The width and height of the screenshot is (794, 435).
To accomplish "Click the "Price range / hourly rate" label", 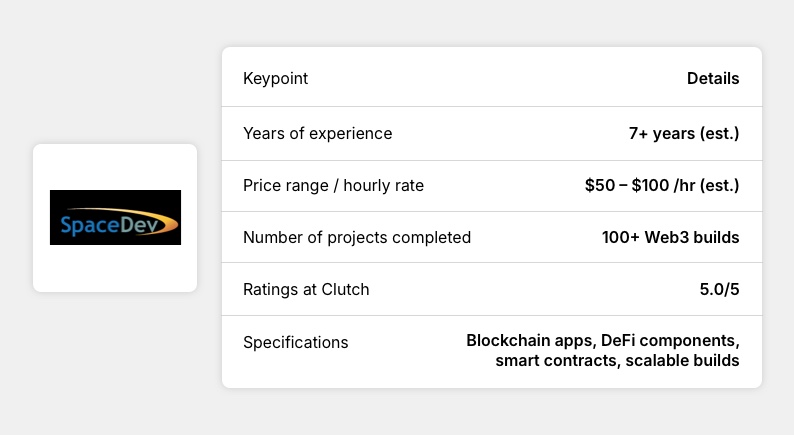I will 333,185.
